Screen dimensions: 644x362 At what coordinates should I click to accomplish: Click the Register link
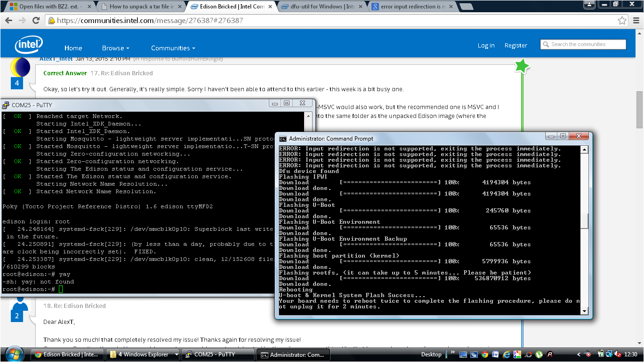click(515, 46)
